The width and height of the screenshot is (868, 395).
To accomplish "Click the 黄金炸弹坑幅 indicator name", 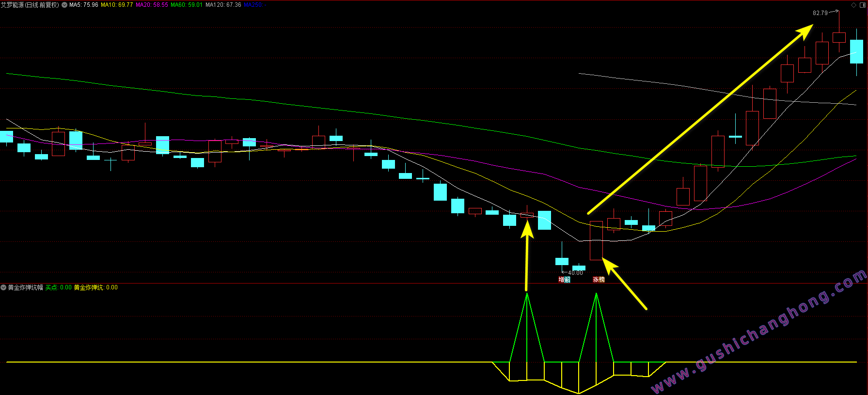I will (26, 287).
